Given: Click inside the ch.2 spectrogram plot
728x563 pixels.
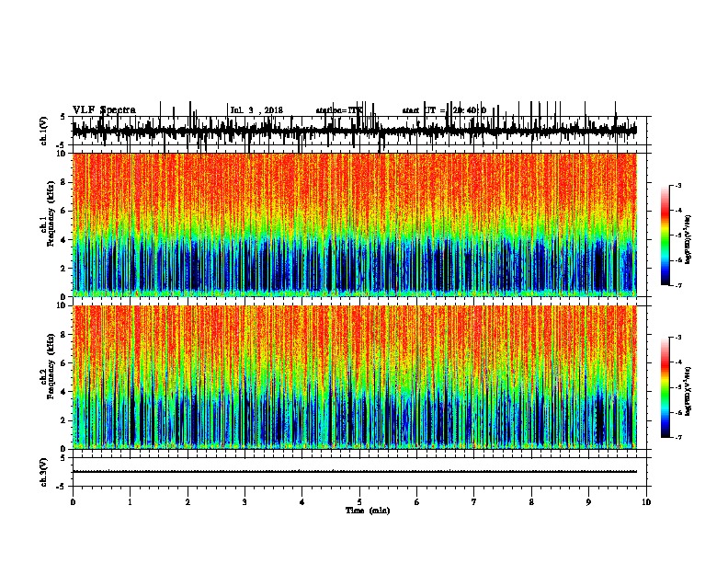Looking at the screenshot, I should click(x=354, y=377).
